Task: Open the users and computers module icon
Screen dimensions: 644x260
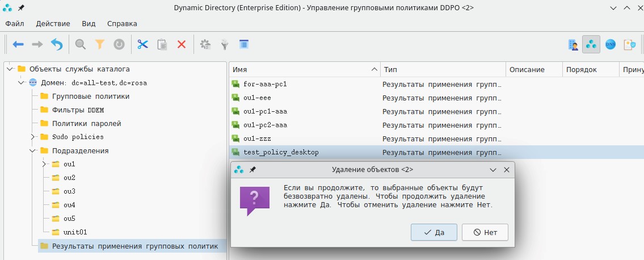Action: [573, 44]
